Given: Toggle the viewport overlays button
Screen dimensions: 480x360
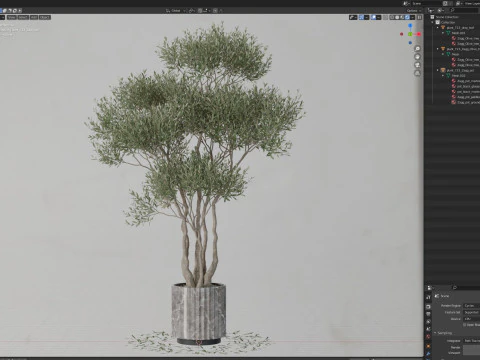Looking at the screenshot, I should pos(373,17).
